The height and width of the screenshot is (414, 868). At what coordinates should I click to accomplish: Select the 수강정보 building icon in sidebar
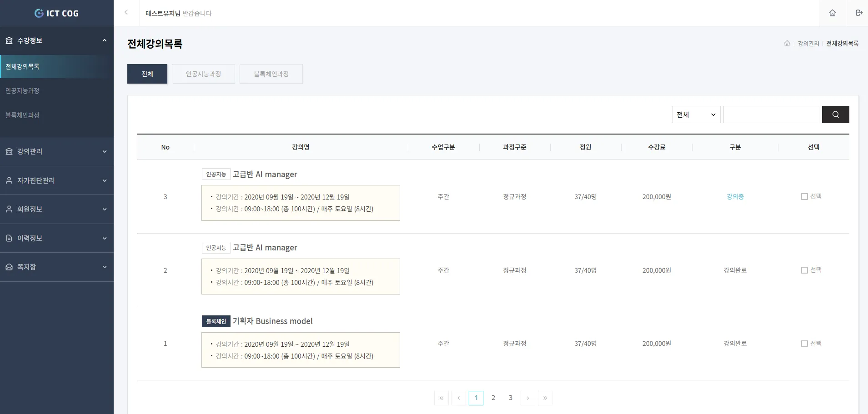pos(9,40)
